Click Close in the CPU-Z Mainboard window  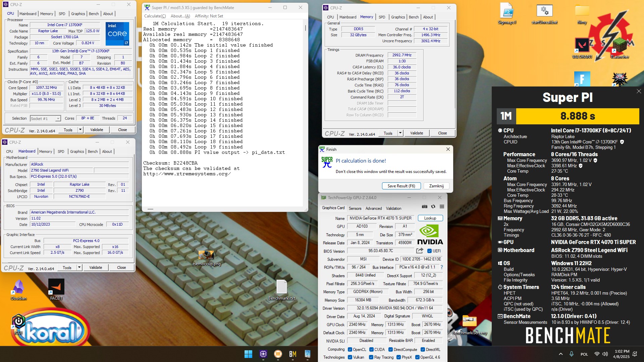(121, 267)
